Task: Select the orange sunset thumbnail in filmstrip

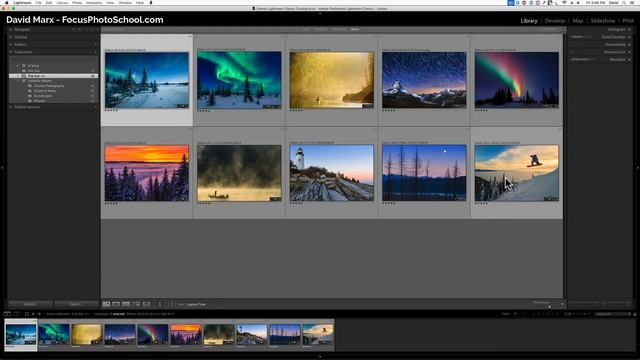Action: click(186, 334)
